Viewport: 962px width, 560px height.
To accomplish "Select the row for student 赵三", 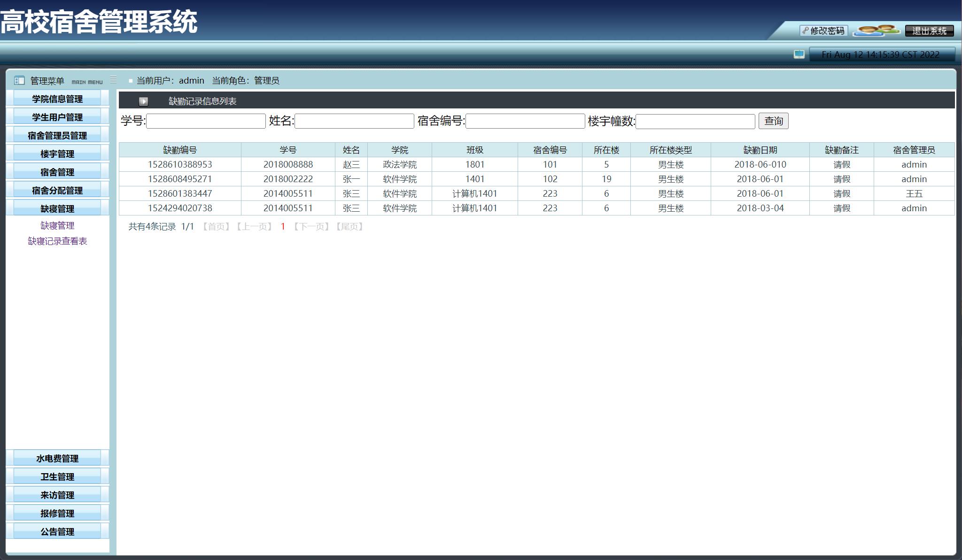I will [x=351, y=165].
